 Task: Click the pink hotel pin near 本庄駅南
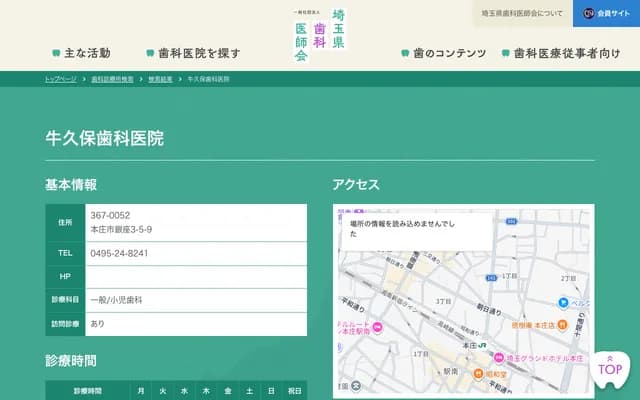pos(378,327)
